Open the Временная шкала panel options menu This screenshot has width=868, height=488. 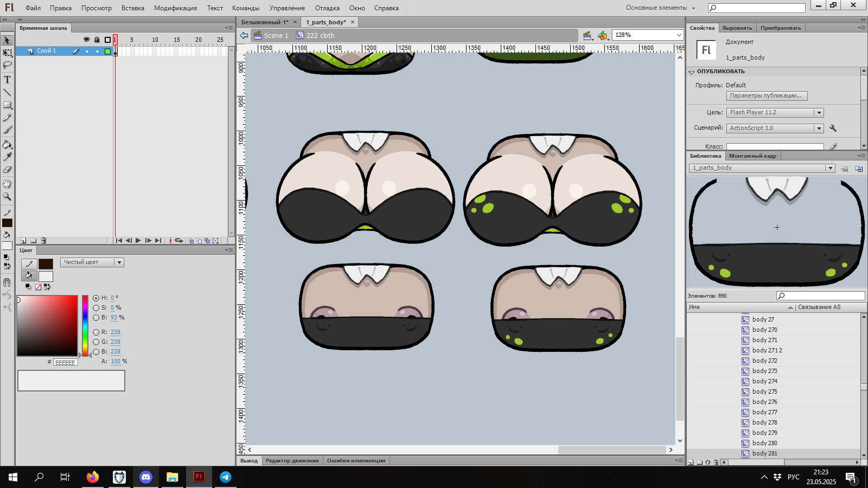click(229, 28)
